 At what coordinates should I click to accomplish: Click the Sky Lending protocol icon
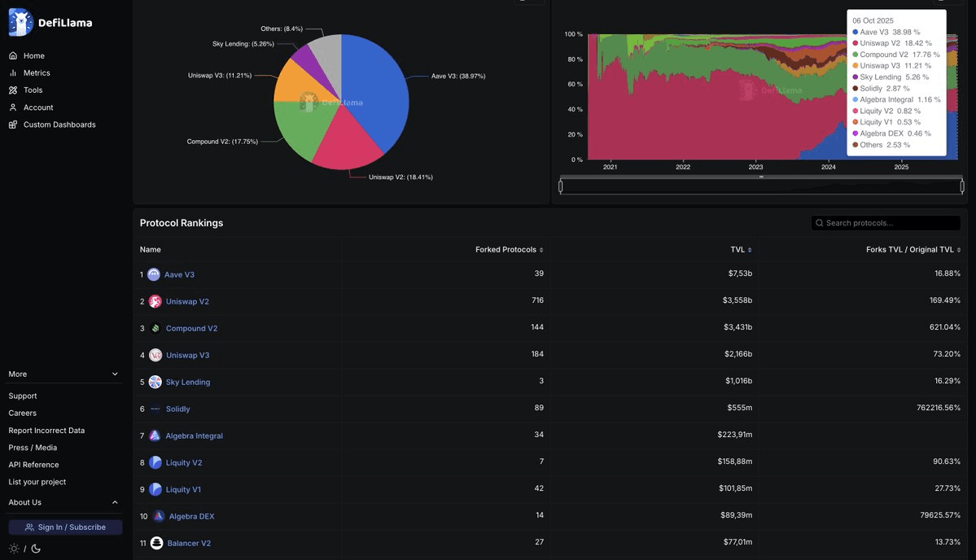[x=155, y=382]
